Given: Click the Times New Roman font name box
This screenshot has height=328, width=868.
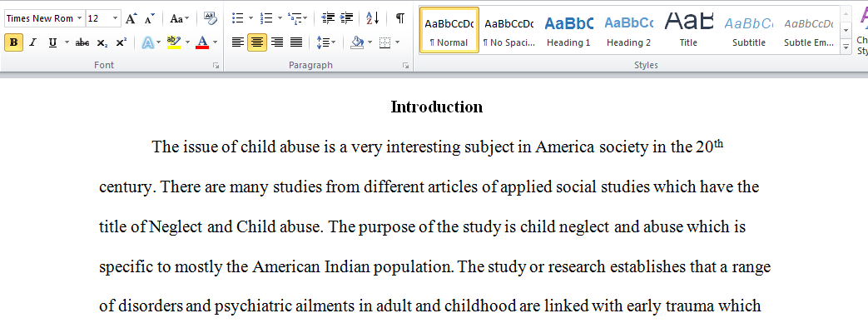Looking at the screenshot, I should click(40, 19).
